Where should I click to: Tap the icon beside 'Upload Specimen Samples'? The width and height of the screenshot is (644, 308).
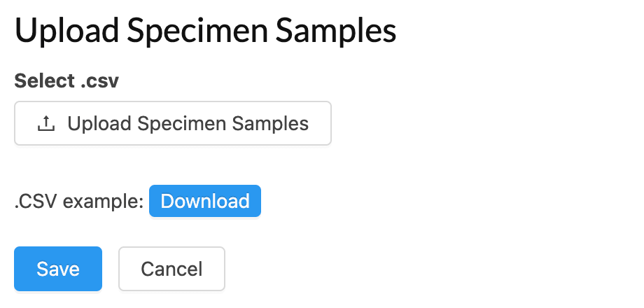tap(45, 124)
